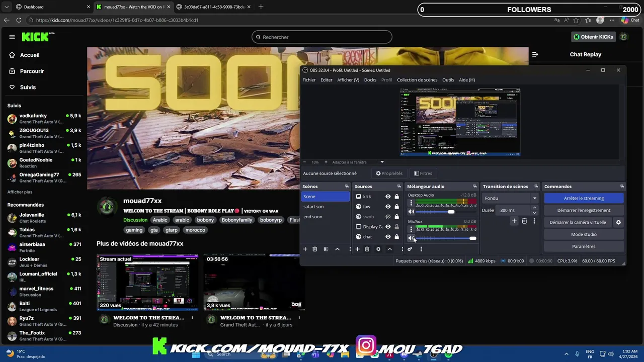Viewport: 644px width, 362px height.
Task: Open the Fichier menu in OBS
Action: point(309,80)
